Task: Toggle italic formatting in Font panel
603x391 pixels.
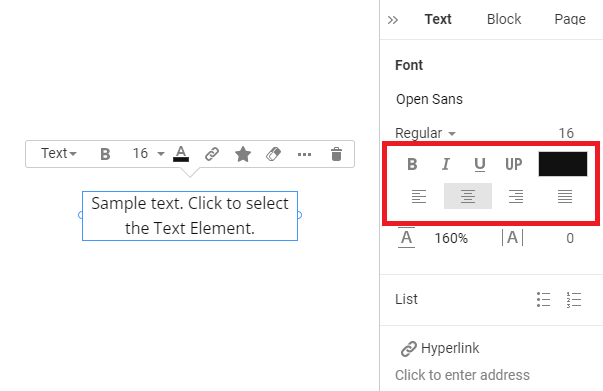Action: point(446,164)
